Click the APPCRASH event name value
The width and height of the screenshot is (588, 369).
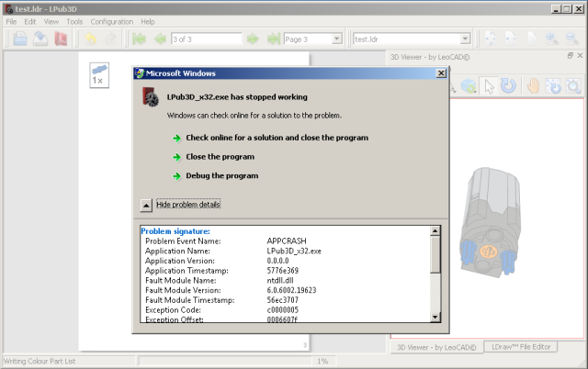287,240
